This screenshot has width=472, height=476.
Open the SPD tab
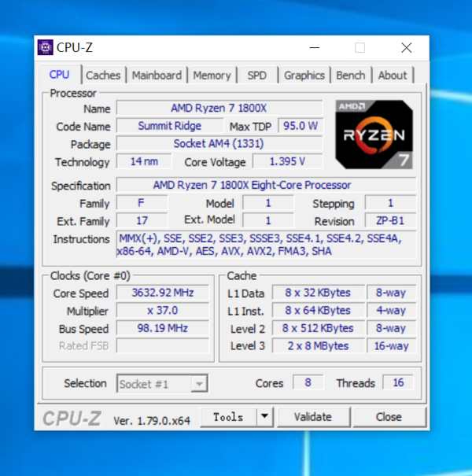tap(256, 75)
